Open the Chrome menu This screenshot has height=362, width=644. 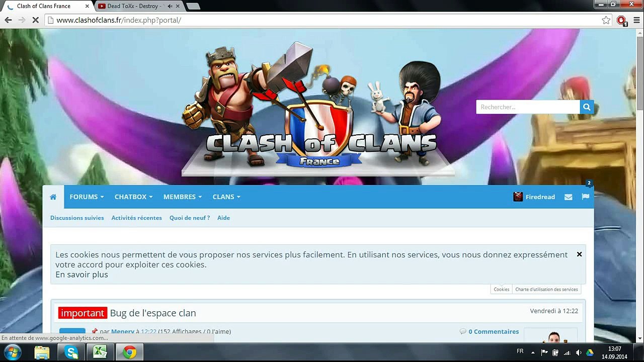coord(636,20)
